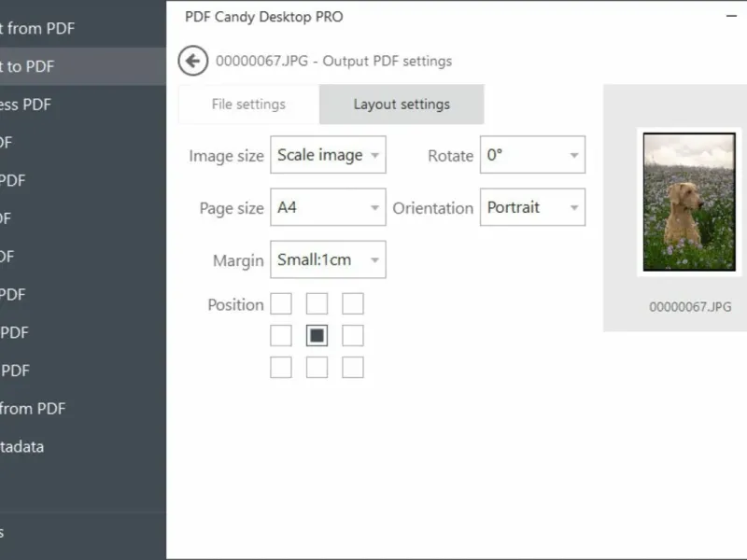Viewport: 747px width, 560px height.
Task: Select the highlighted 'to PDF' sidebar item
Action: coord(83,66)
